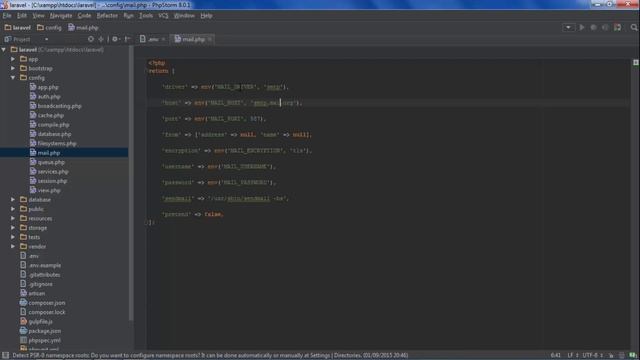Click the Debug button in toolbar

(593, 27)
